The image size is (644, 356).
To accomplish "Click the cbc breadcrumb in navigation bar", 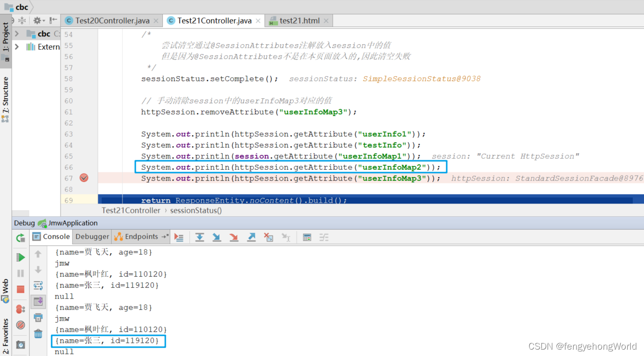I will coord(16,7).
